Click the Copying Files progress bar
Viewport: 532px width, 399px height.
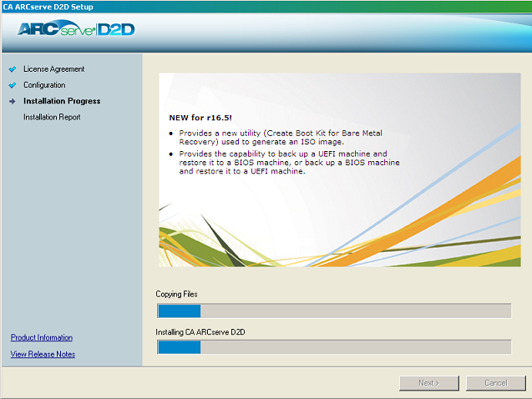point(334,311)
